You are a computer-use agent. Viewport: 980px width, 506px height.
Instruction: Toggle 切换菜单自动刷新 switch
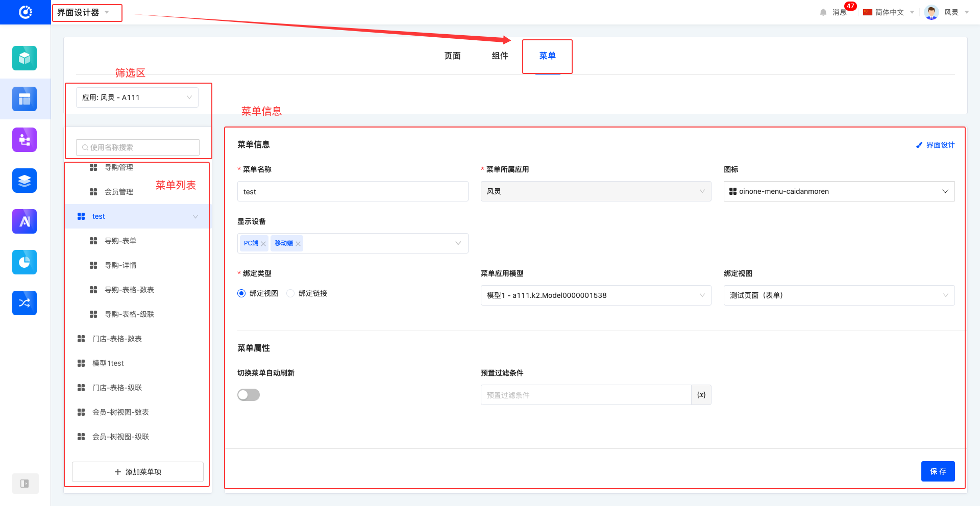(x=249, y=395)
